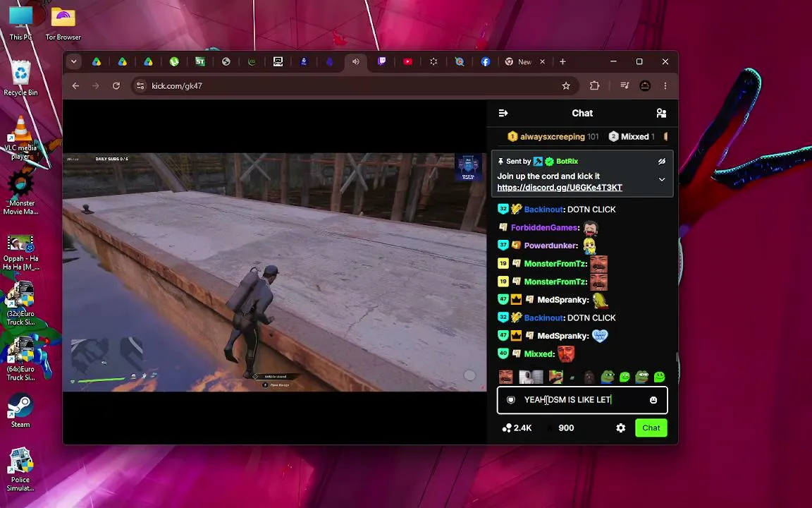Insert the white-shirt person quick emote
812x508 pixels.
pyautogui.click(x=531, y=377)
